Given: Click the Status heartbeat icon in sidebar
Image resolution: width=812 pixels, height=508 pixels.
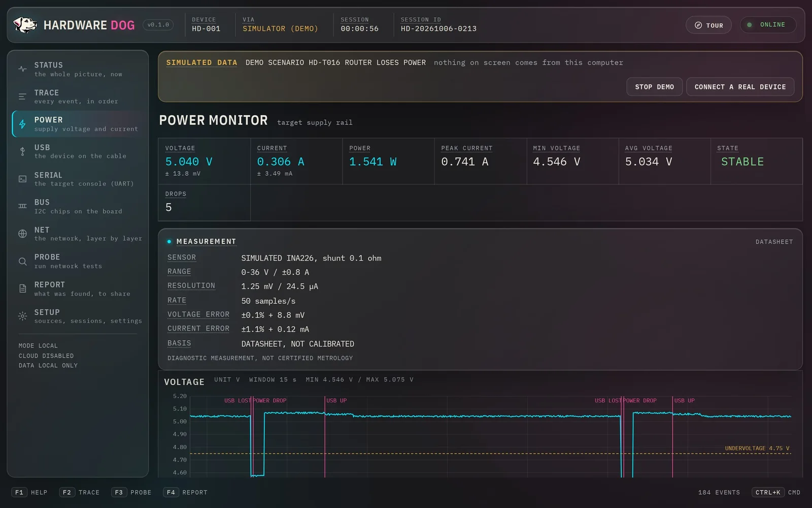Looking at the screenshot, I should pyautogui.click(x=22, y=69).
